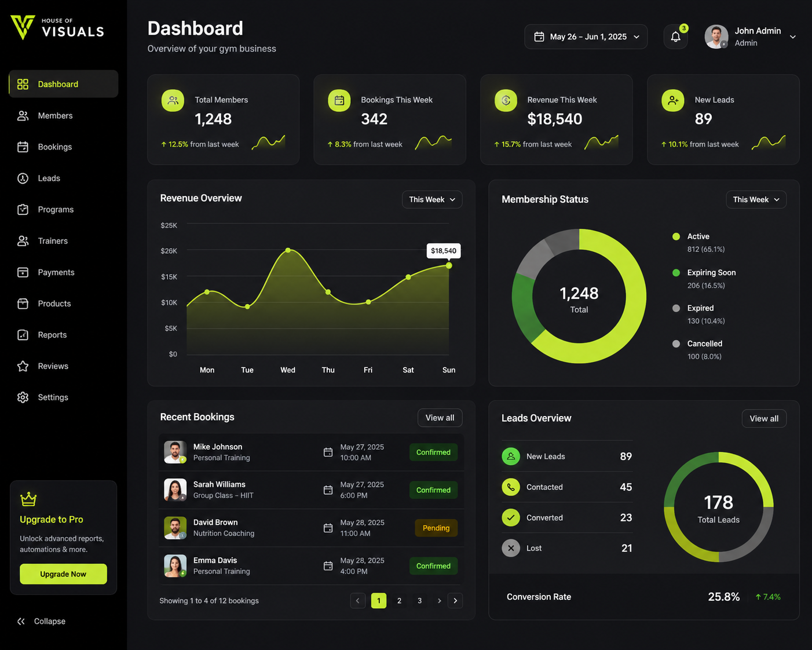The height and width of the screenshot is (650, 812).
Task: Go to bookings page 3
Action: [x=419, y=601]
